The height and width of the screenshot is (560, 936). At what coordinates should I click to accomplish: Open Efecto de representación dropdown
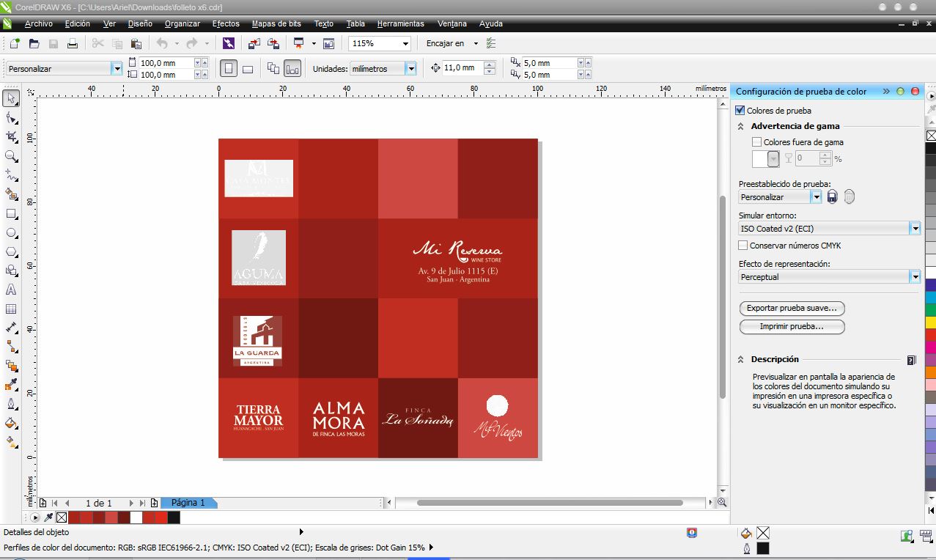tap(915, 277)
